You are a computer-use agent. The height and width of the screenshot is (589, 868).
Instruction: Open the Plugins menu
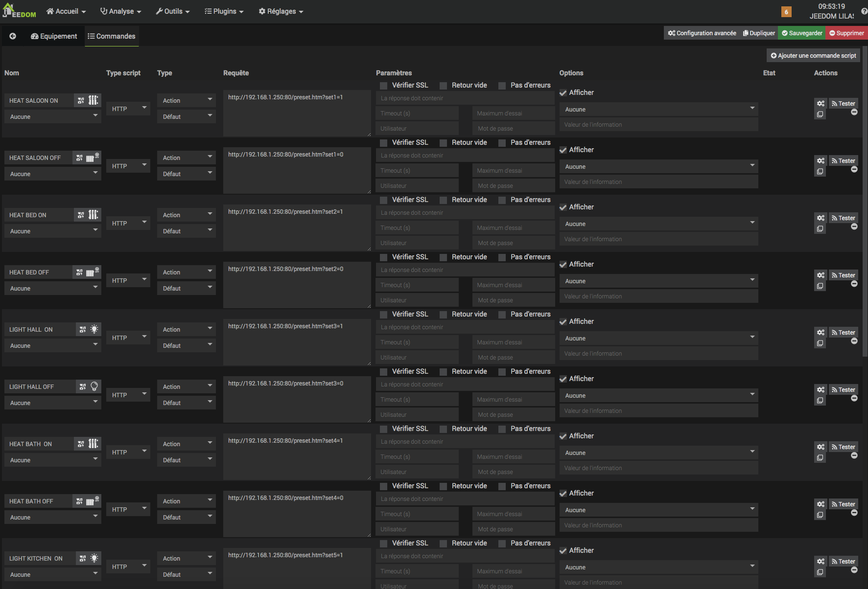click(224, 11)
